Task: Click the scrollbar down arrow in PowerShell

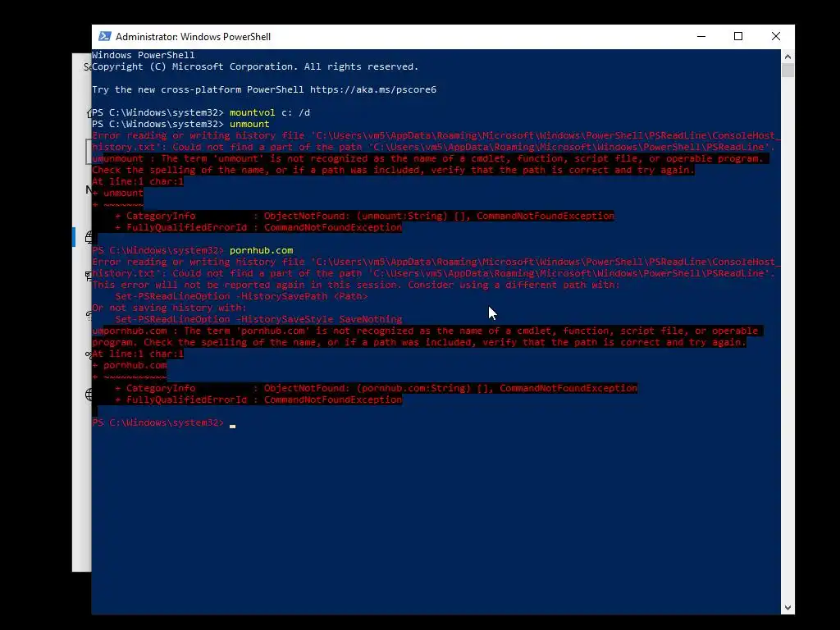Action: pos(787,608)
